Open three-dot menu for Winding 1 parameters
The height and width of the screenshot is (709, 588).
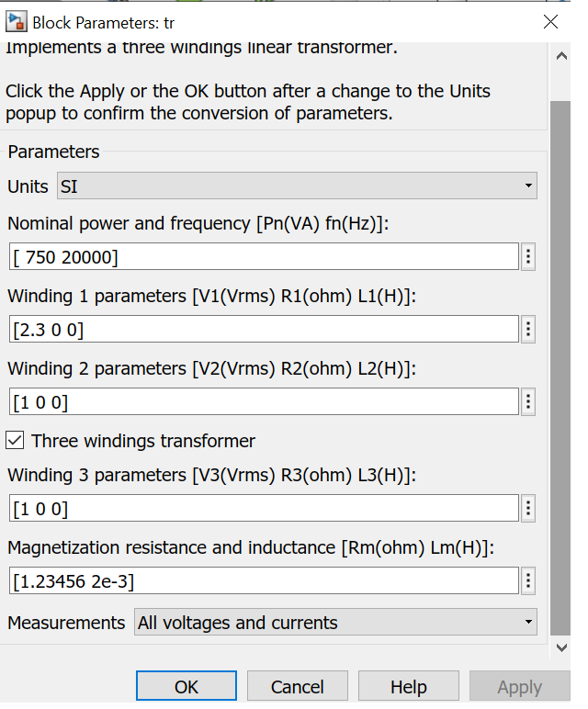click(528, 329)
